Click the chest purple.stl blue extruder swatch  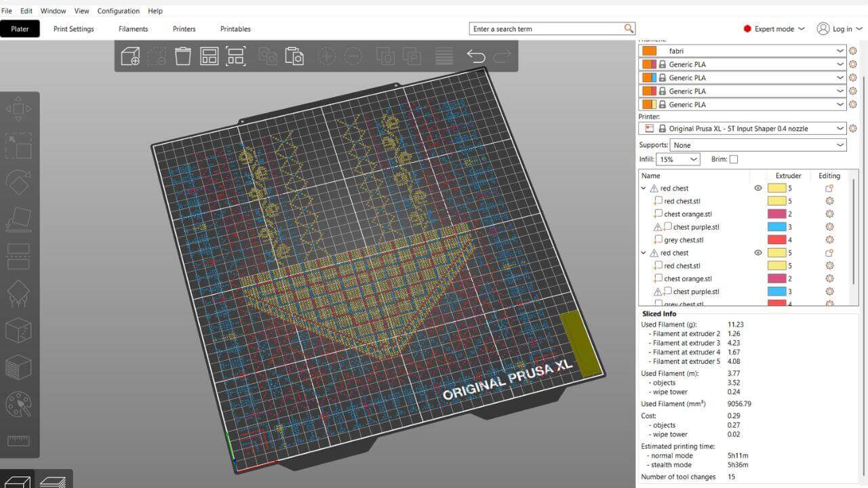776,227
